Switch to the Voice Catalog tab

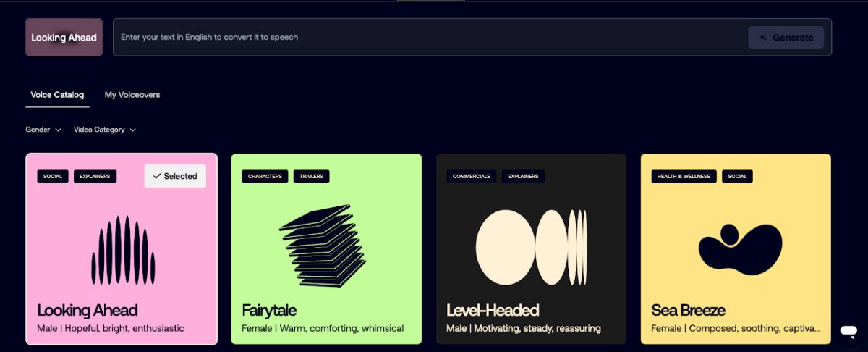click(57, 95)
